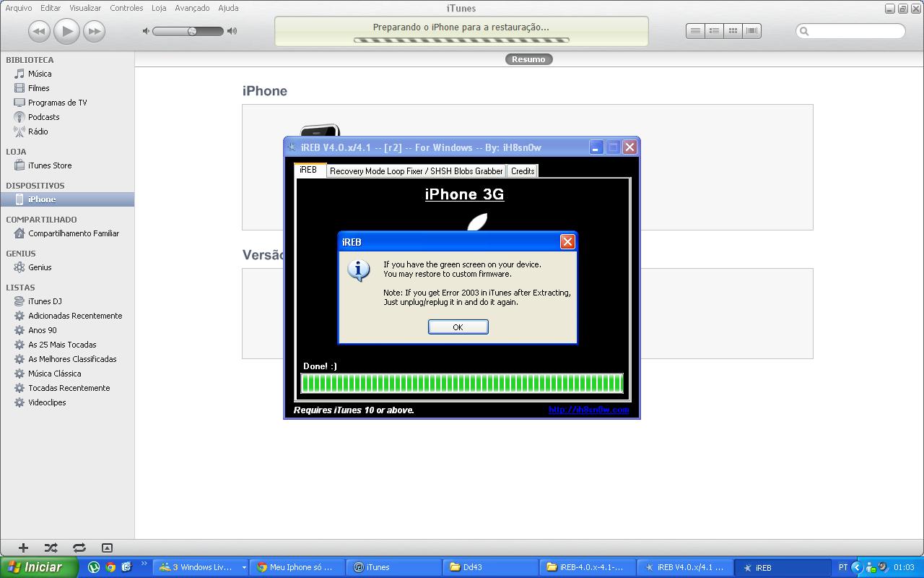Viewport: 924px width, 578px height.
Task: Show artwork viewer button in iTunes
Action: click(107, 548)
